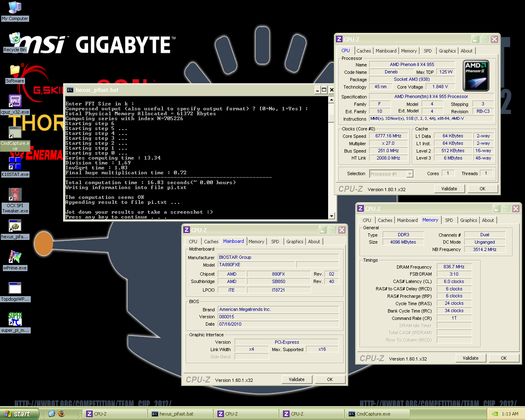Open the Software folder icon
Screen dimensions: 525x420
click(15, 74)
